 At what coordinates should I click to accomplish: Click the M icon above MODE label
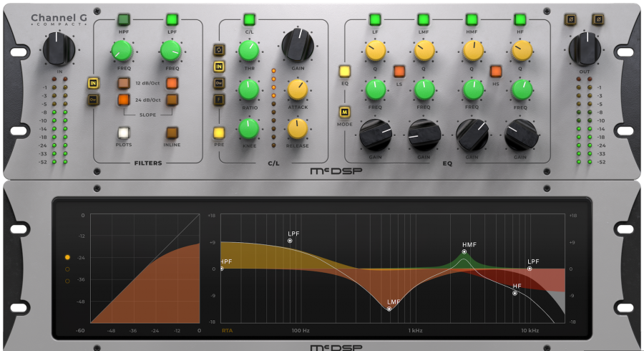(345, 112)
